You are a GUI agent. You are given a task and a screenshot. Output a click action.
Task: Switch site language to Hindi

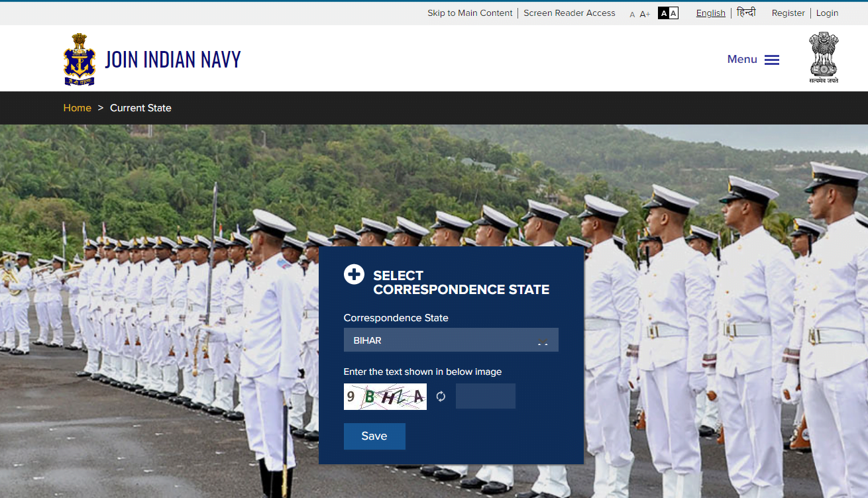(x=745, y=13)
